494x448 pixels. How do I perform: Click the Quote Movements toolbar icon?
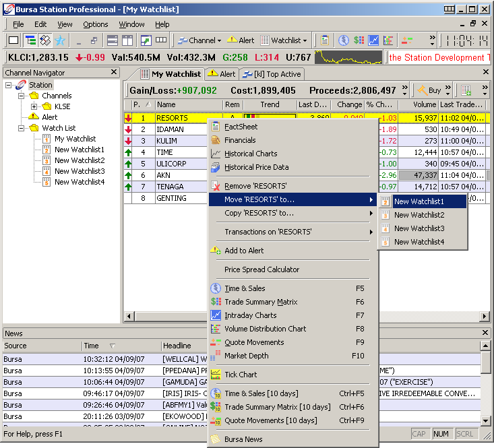click(407, 40)
